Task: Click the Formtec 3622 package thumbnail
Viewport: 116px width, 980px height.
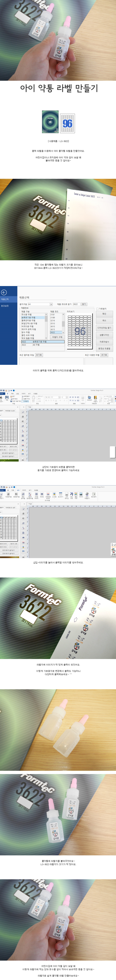Action: (50, 122)
